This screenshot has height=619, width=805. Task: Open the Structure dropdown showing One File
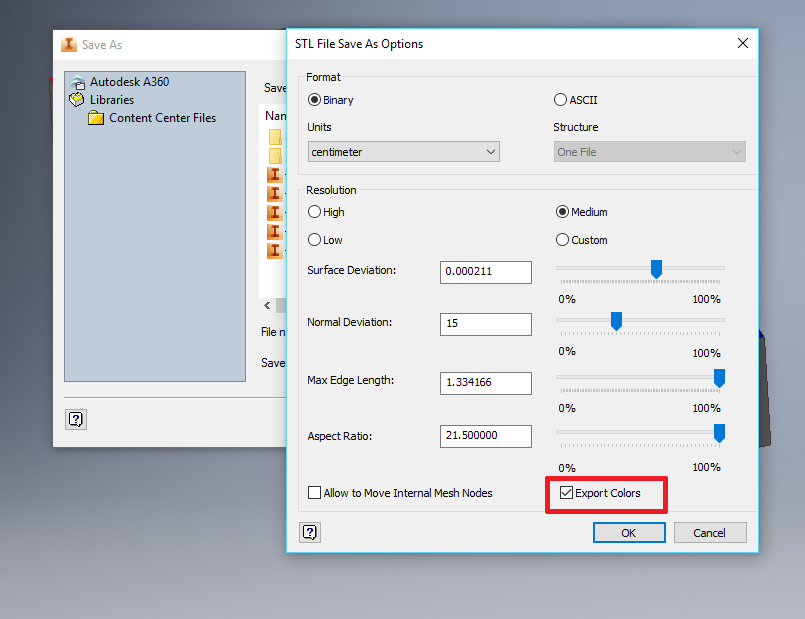(x=649, y=151)
